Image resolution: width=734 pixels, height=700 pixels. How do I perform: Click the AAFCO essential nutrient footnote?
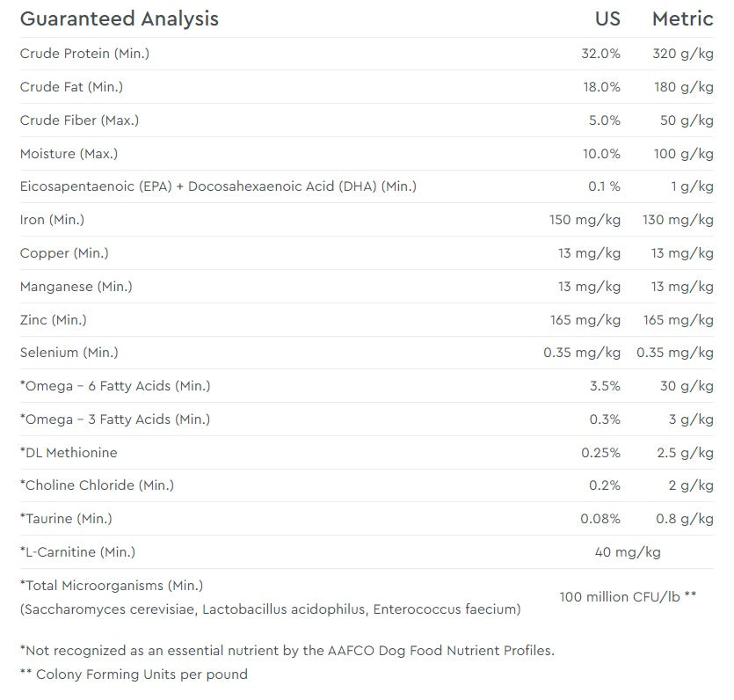click(287, 651)
